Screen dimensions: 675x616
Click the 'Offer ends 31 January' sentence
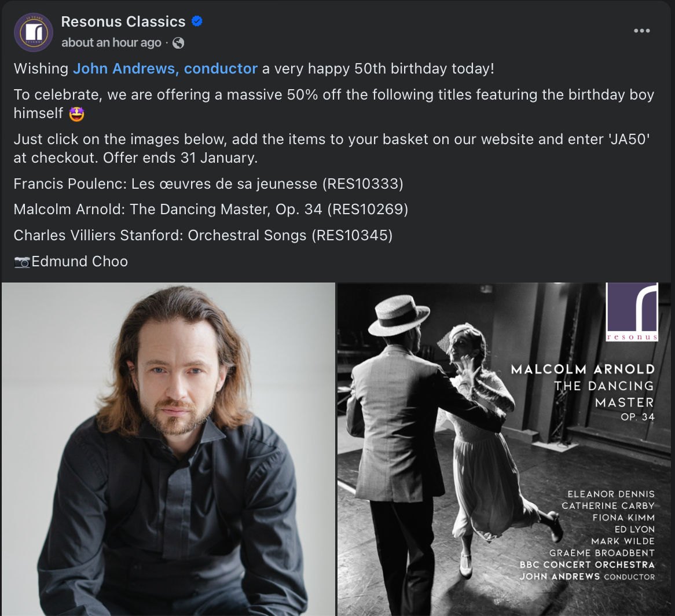[x=181, y=158]
